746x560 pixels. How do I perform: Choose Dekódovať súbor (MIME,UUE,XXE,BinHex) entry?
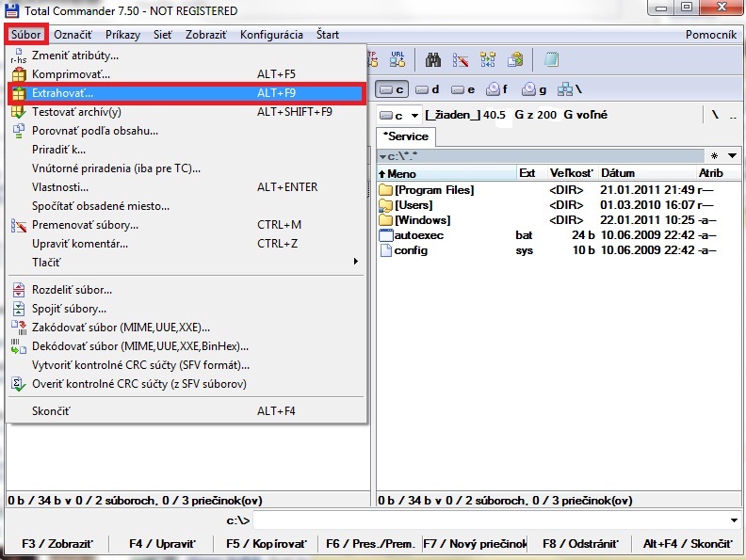[186, 346]
